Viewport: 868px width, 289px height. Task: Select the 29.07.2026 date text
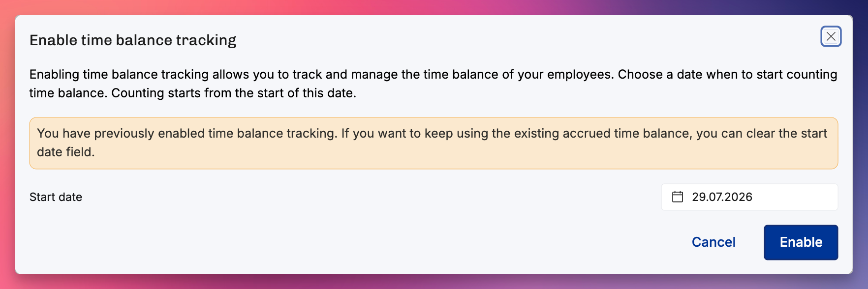pyautogui.click(x=722, y=197)
